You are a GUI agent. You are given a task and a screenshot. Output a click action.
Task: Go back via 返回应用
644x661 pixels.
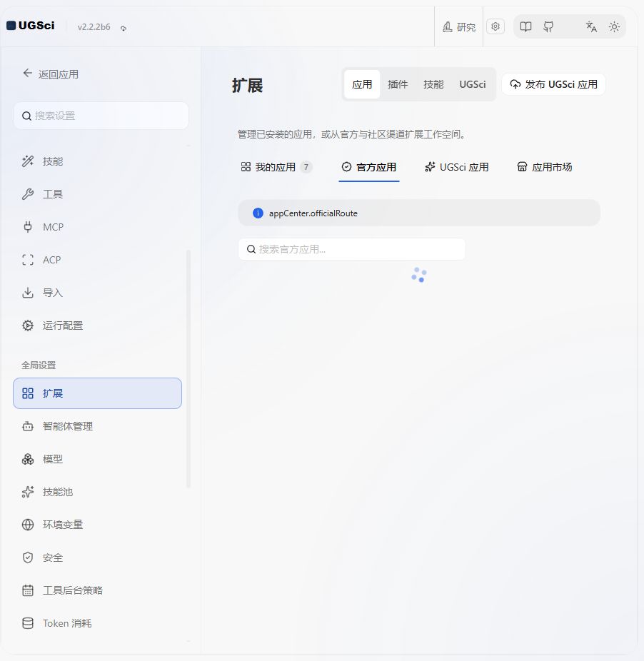[51, 74]
